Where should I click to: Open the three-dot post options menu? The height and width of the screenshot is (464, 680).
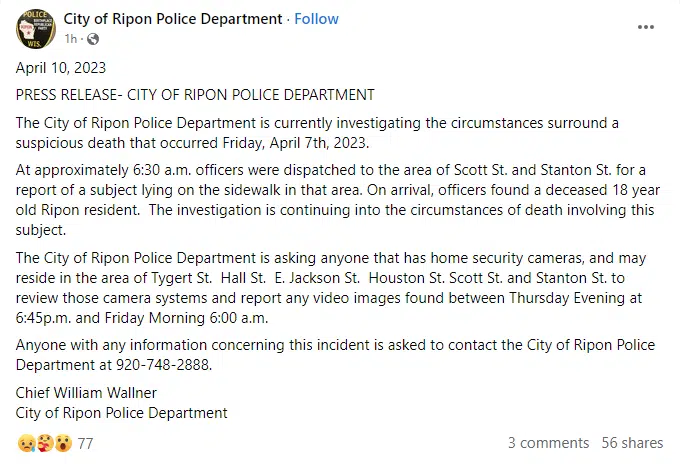pyautogui.click(x=645, y=27)
